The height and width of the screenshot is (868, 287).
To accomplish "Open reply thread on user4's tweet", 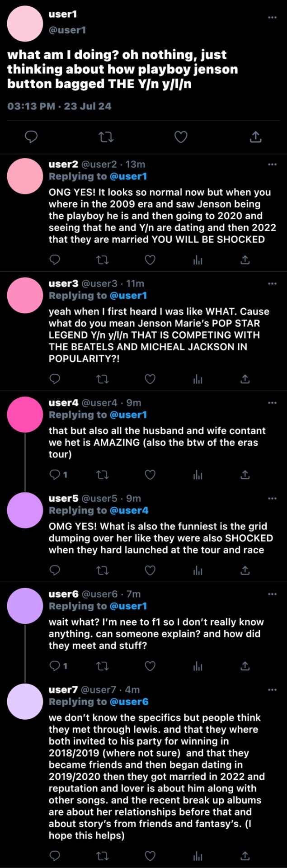I will pyautogui.click(x=58, y=475).
